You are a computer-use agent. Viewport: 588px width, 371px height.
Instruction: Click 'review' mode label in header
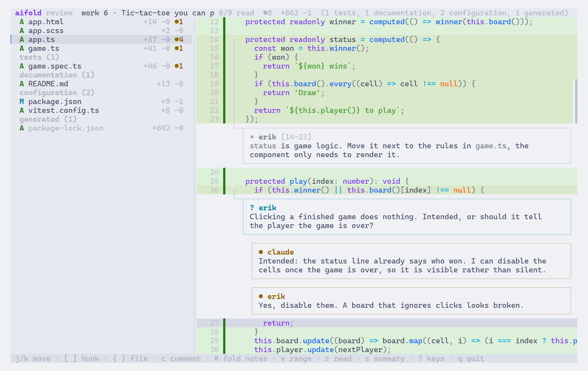(59, 13)
